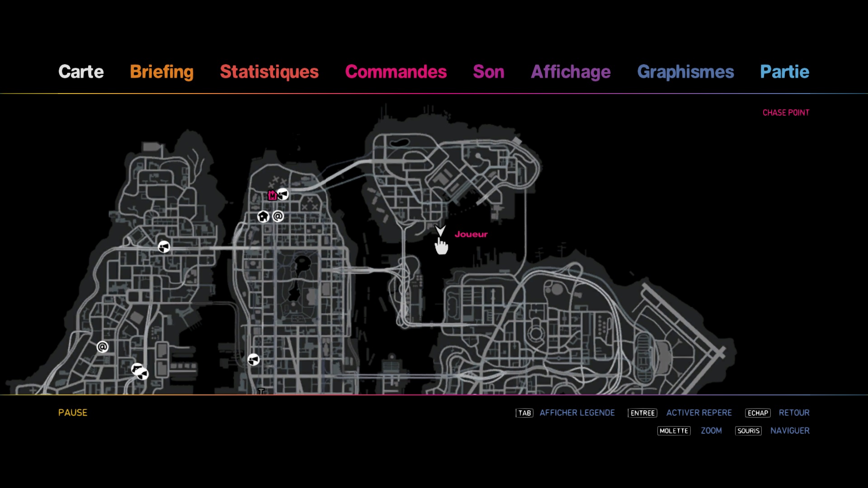Click the ECHAP key hint
Screen dimensions: 868x488
coord(758,413)
